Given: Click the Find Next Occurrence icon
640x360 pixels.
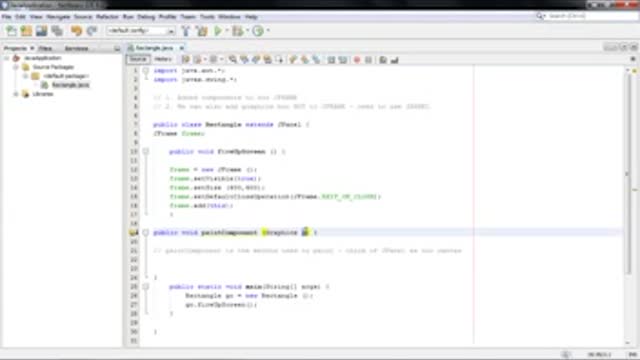Looking at the screenshot, I should click(256, 60).
